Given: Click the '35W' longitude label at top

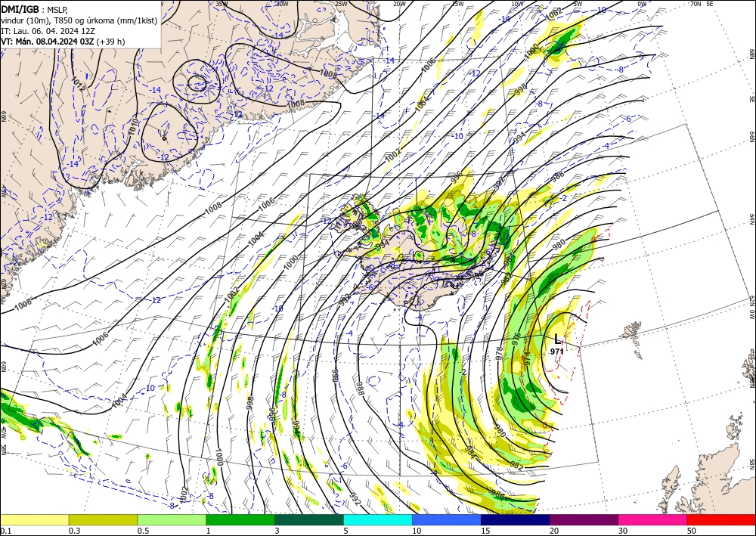Looking at the screenshot, I should point(222,4).
